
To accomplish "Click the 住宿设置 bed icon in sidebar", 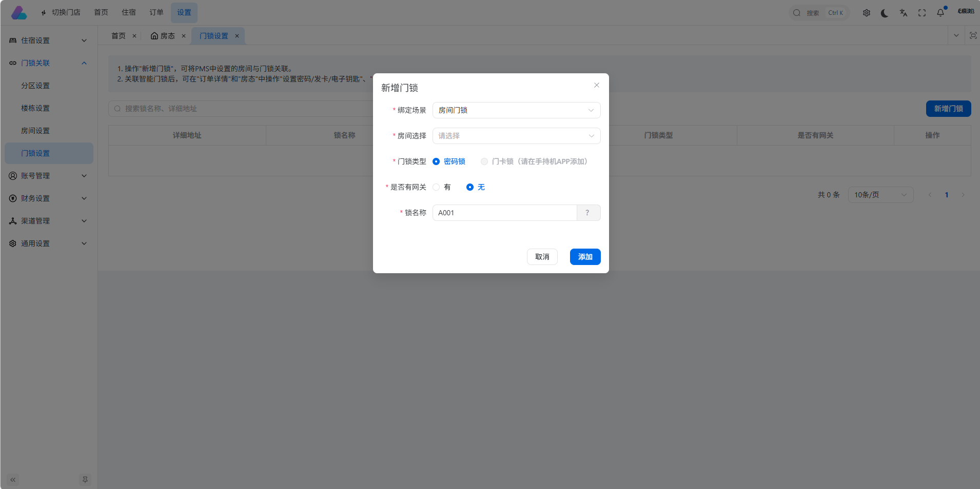I will click(x=12, y=40).
